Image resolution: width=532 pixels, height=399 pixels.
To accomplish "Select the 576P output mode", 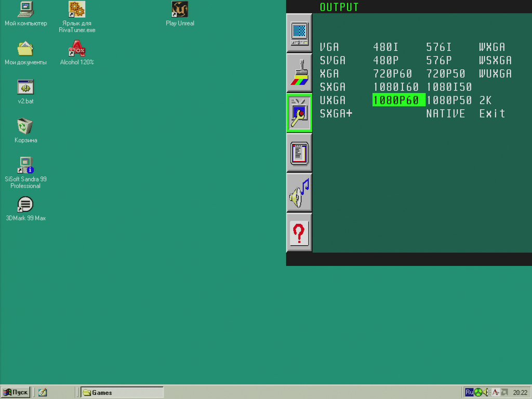I will pyautogui.click(x=438, y=60).
